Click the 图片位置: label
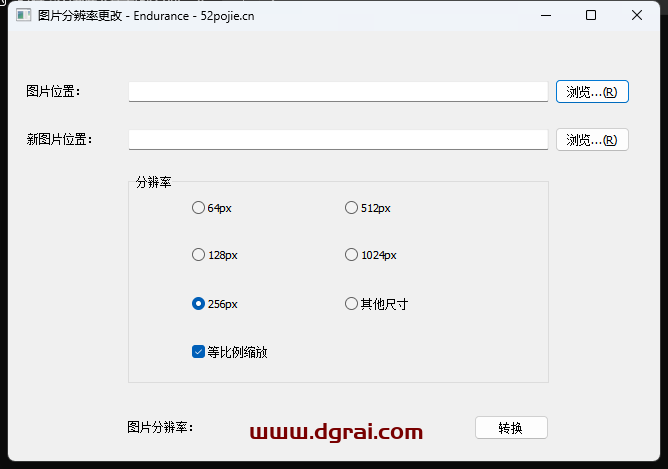 click(53, 91)
